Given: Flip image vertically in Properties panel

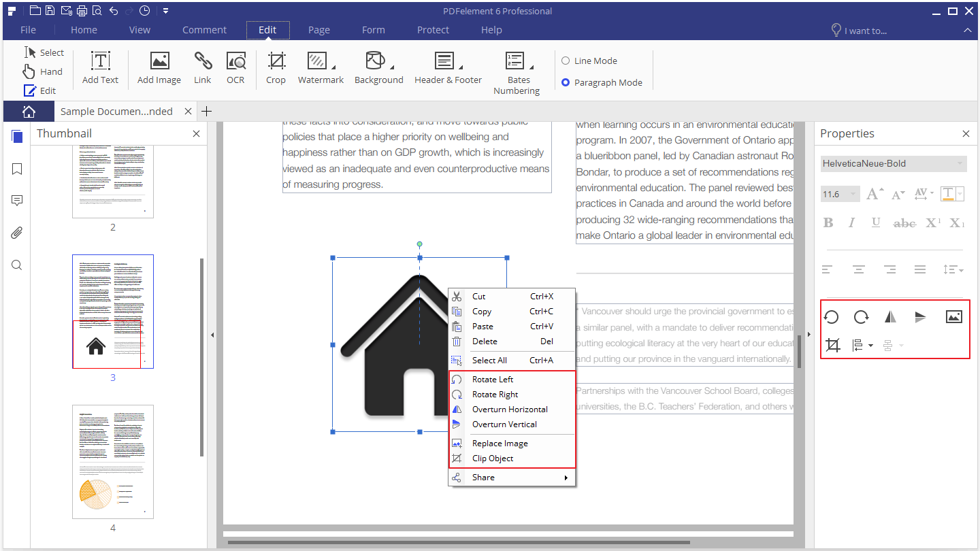Looking at the screenshot, I should point(920,316).
